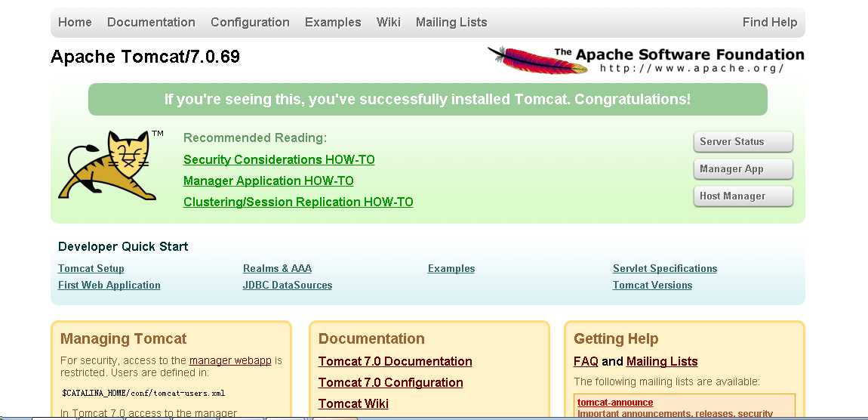Image resolution: width=868 pixels, height=420 pixels.
Task: Open Manager Application HOW-TO link
Action: [x=269, y=181]
